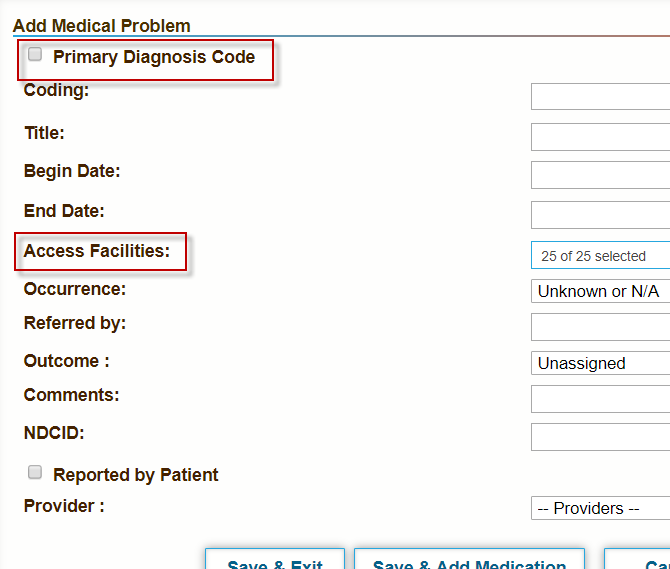Image resolution: width=670 pixels, height=569 pixels.
Task: Enable the Primary Diagnosis Code checkbox
Action: (x=35, y=55)
